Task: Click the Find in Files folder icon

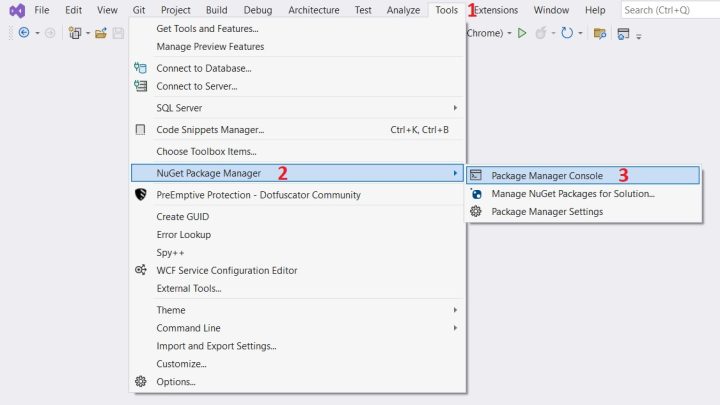Action: 600,33
